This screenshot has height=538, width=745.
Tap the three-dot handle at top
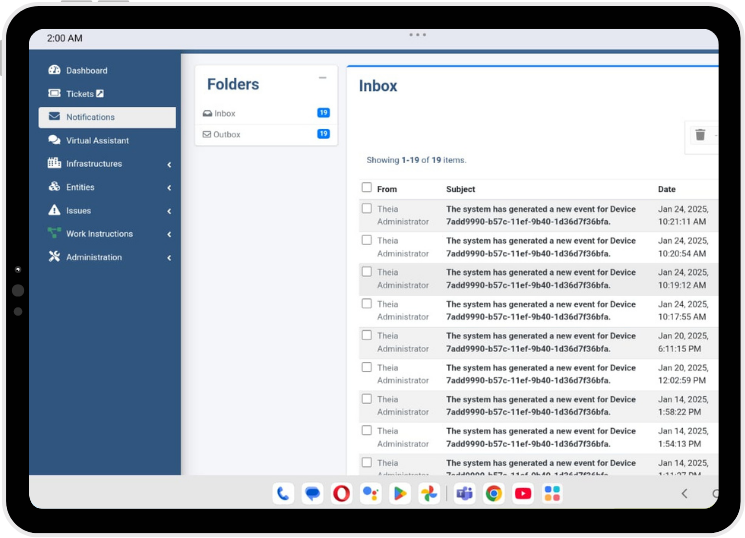click(418, 35)
